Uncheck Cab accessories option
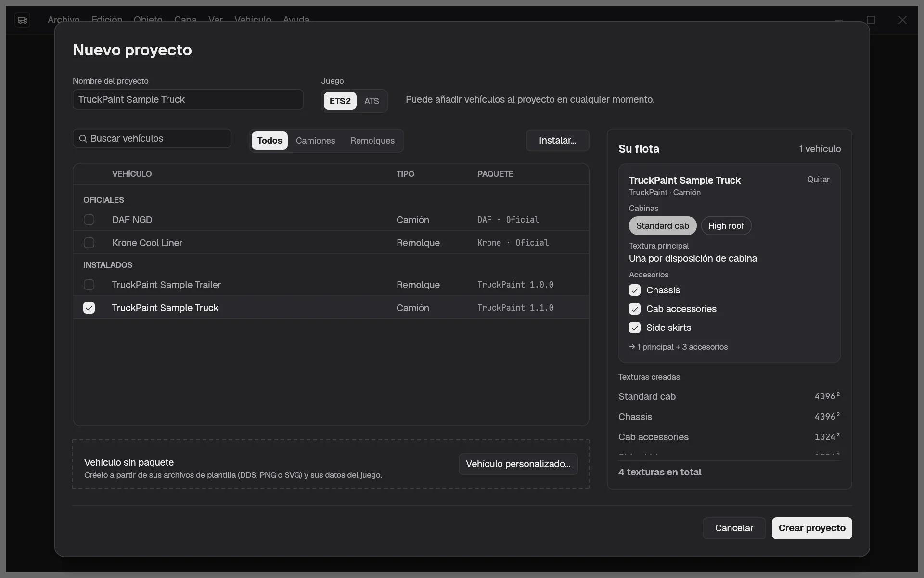Screen dimensions: 924x578 (635, 309)
